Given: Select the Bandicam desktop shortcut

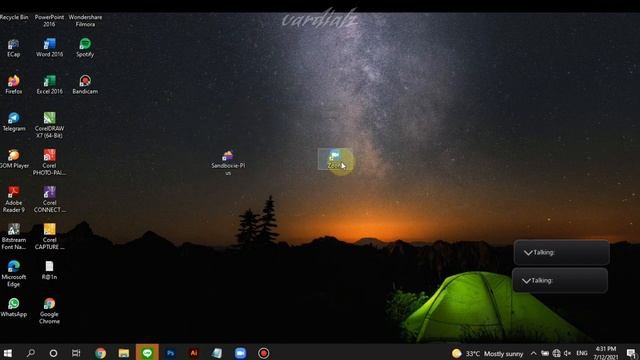Looking at the screenshot, I should 85,85.
